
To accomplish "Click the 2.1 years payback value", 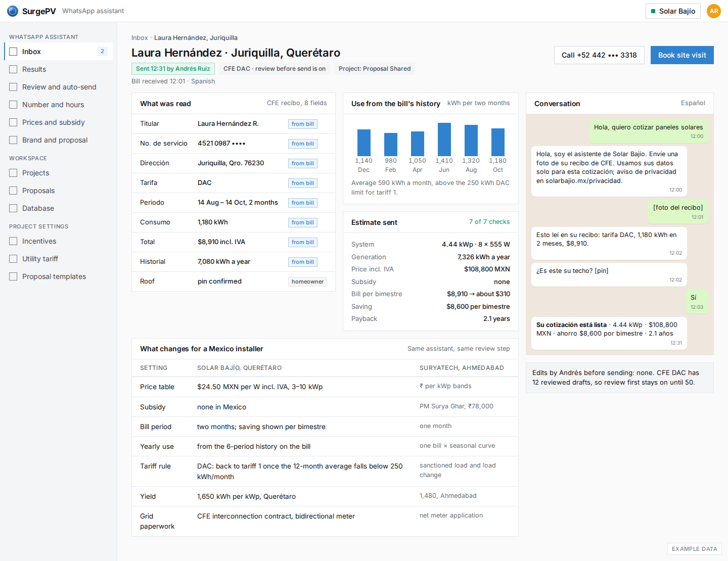I will 496,319.
